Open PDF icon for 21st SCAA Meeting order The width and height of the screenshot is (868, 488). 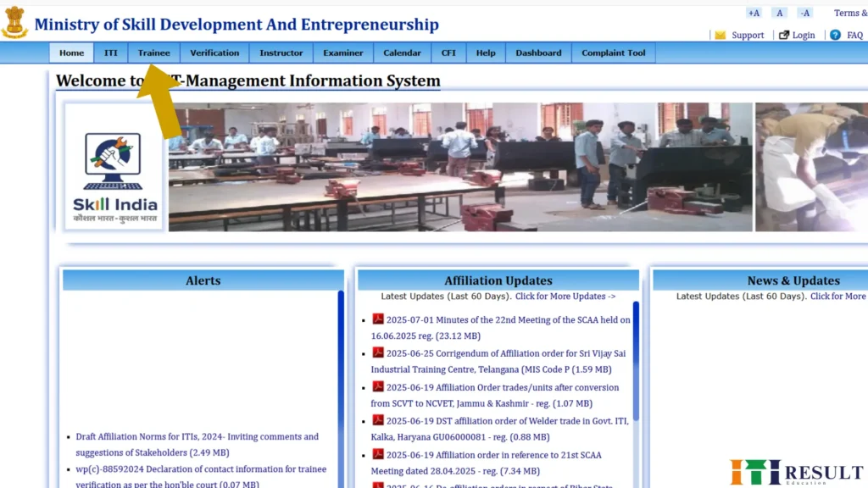pyautogui.click(x=377, y=454)
